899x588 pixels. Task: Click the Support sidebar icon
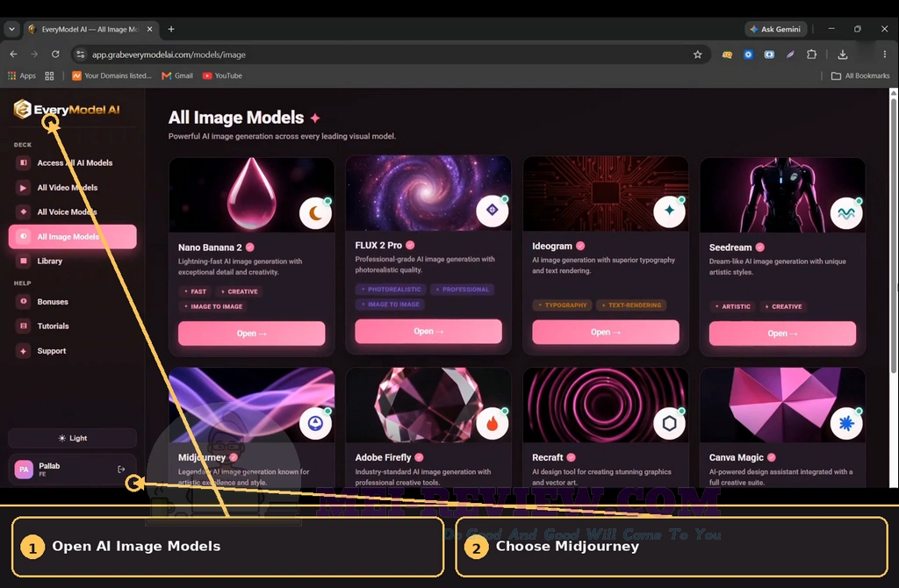(x=24, y=351)
